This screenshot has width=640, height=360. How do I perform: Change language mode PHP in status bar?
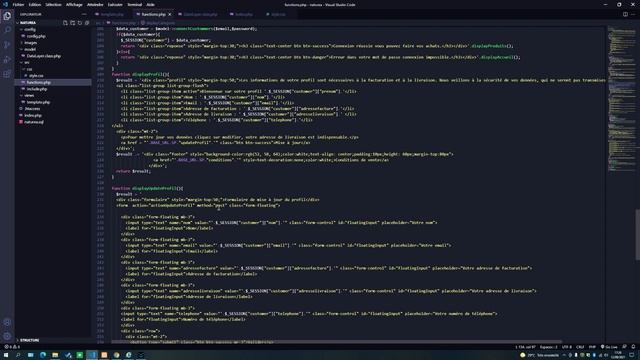[592, 347]
